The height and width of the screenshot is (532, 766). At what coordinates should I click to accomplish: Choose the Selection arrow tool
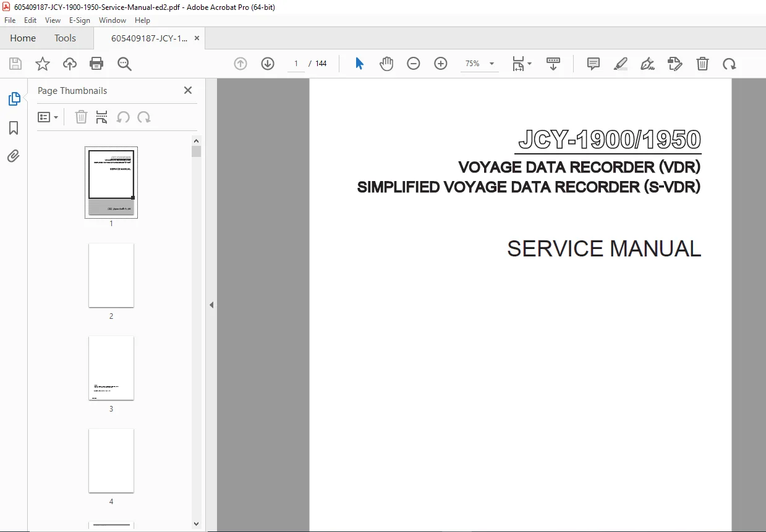(359, 64)
